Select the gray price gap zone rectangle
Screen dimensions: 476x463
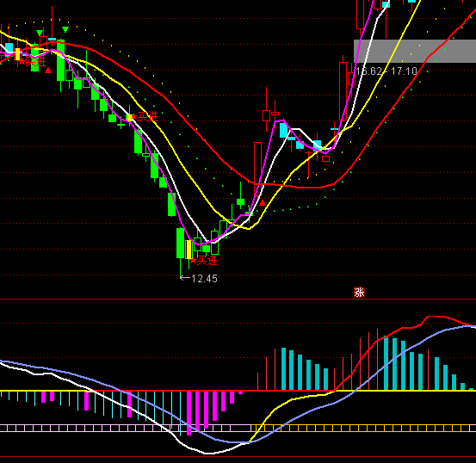[415, 51]
